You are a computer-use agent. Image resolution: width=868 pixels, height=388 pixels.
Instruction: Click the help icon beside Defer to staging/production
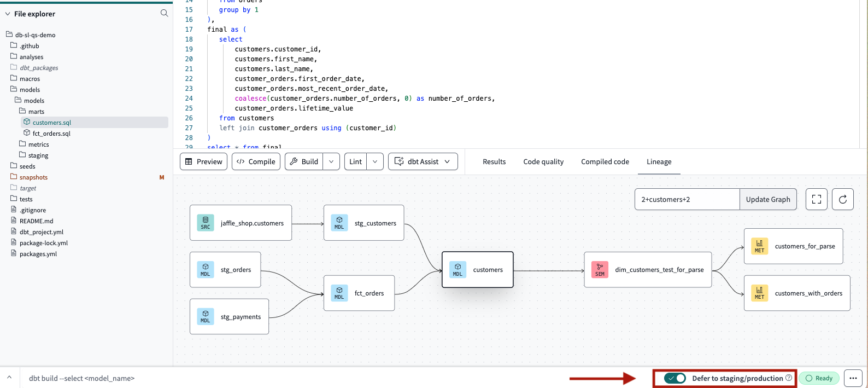[x=789, y=378]
